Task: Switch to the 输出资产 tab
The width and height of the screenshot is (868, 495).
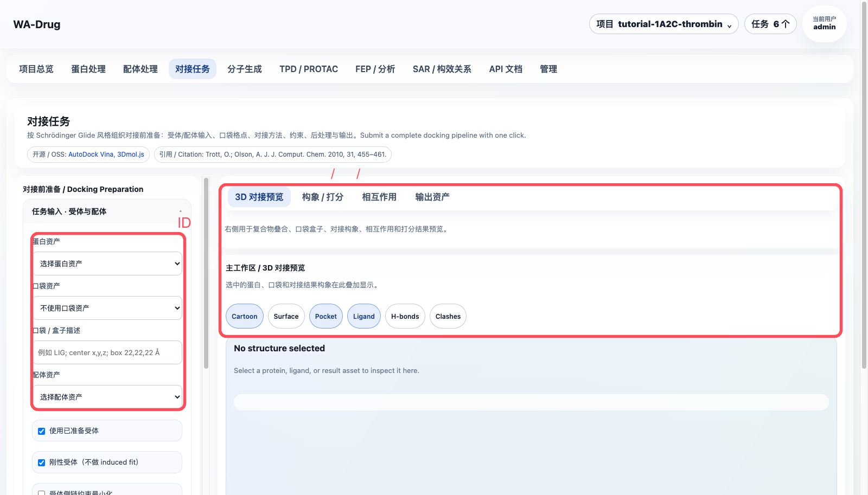Action: coord(432,197)
